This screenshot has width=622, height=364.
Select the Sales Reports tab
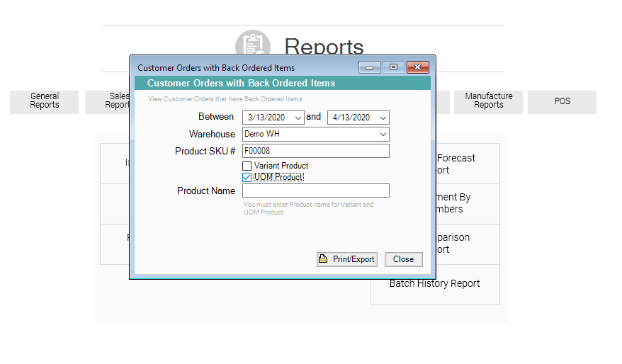pos(106,101)
